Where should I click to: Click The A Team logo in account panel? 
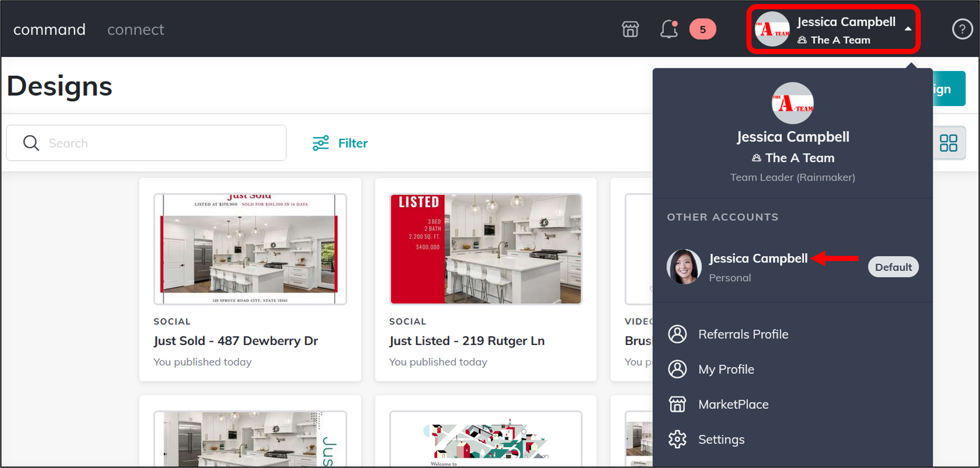(x=792, y=102)
